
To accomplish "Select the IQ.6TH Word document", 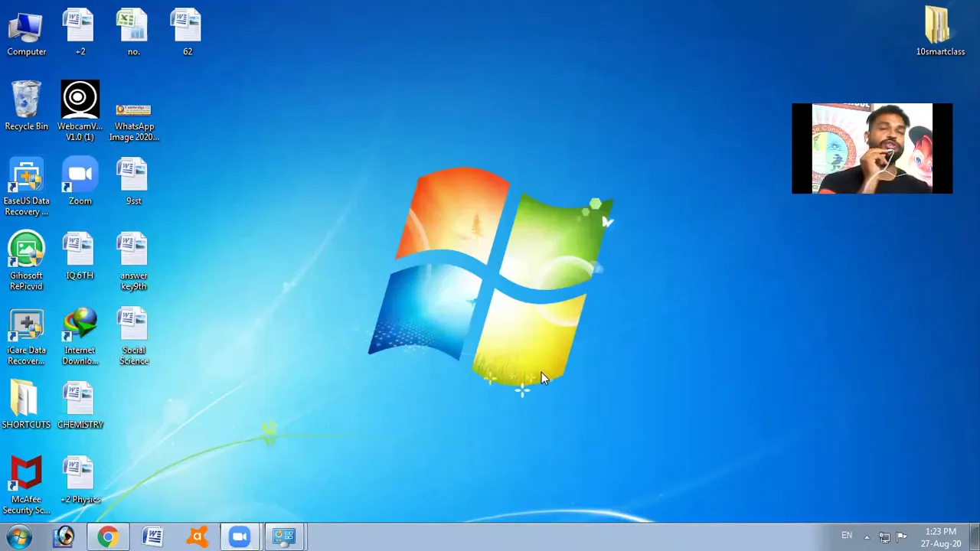I will coord(80,256).
